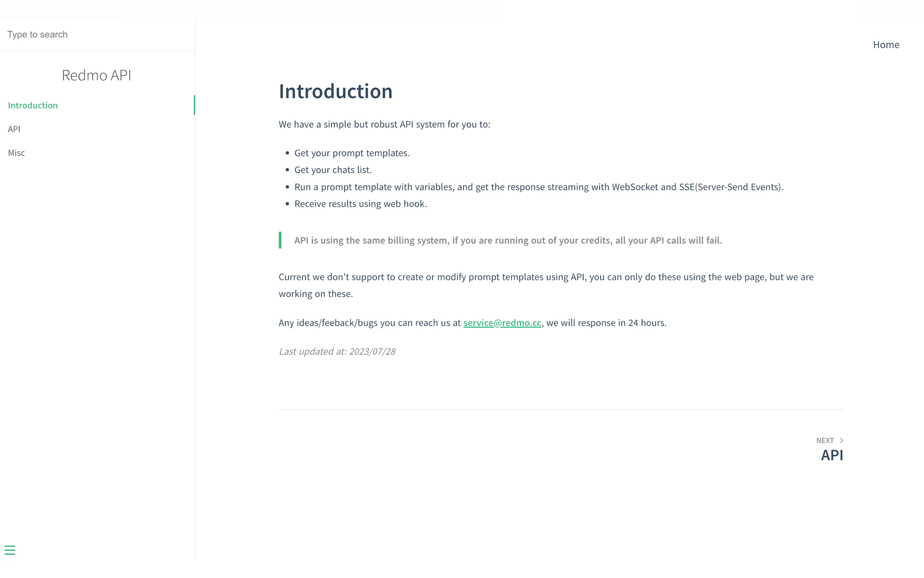Click the chevron arrow beside NEXT
The image size is (924, 578).
coord(841,440)
